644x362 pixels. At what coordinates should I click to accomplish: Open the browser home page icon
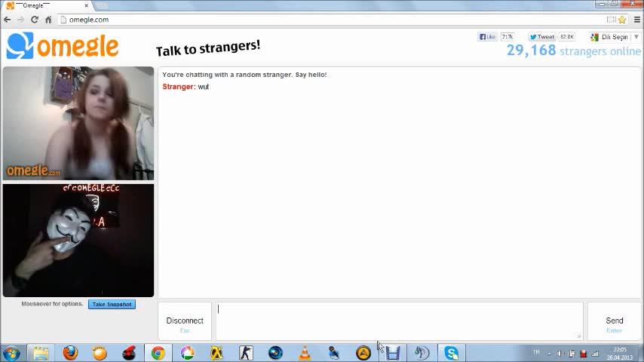(48, 20)
